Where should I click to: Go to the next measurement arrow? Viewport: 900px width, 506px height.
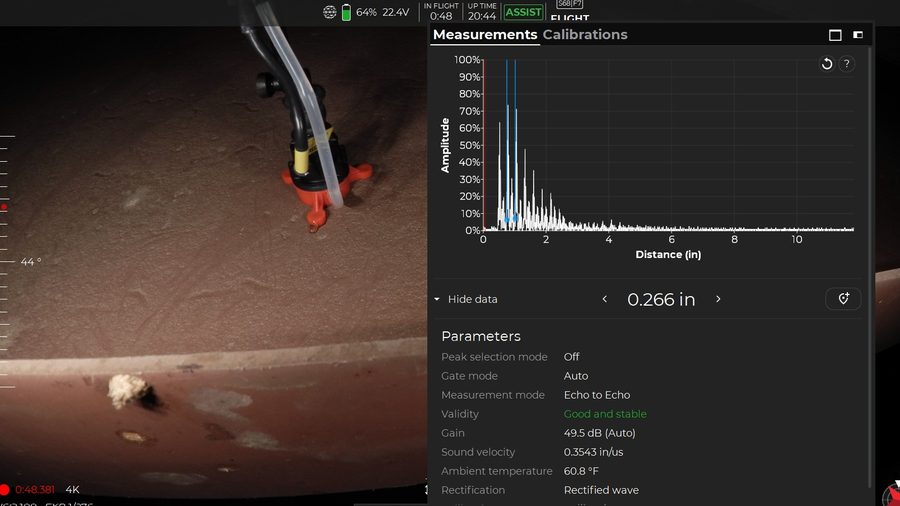click(718, 299)
